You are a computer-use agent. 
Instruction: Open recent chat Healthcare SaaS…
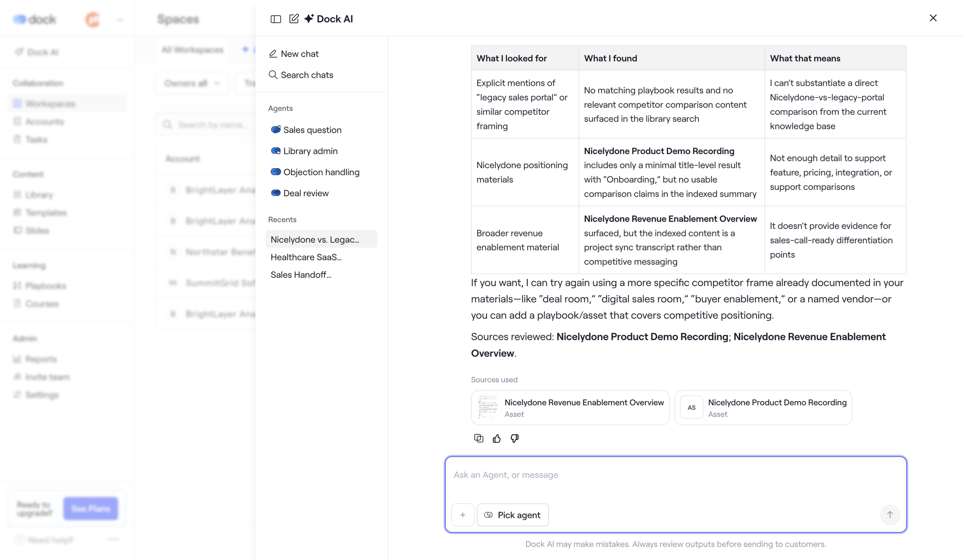pyautogui.click(x=306, y=257)
